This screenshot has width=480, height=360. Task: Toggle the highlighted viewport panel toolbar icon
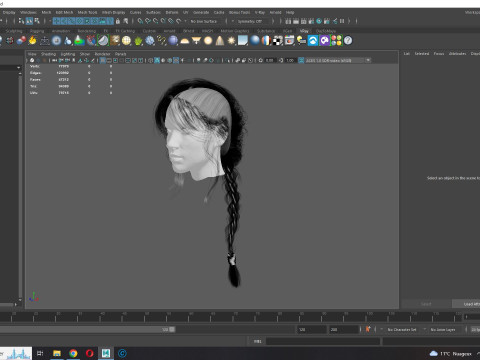click(103, 60)
